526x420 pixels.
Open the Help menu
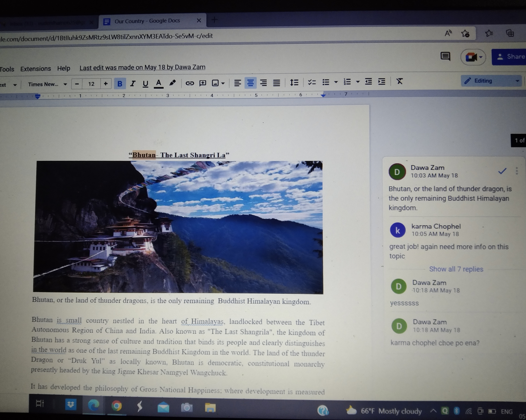63,68
